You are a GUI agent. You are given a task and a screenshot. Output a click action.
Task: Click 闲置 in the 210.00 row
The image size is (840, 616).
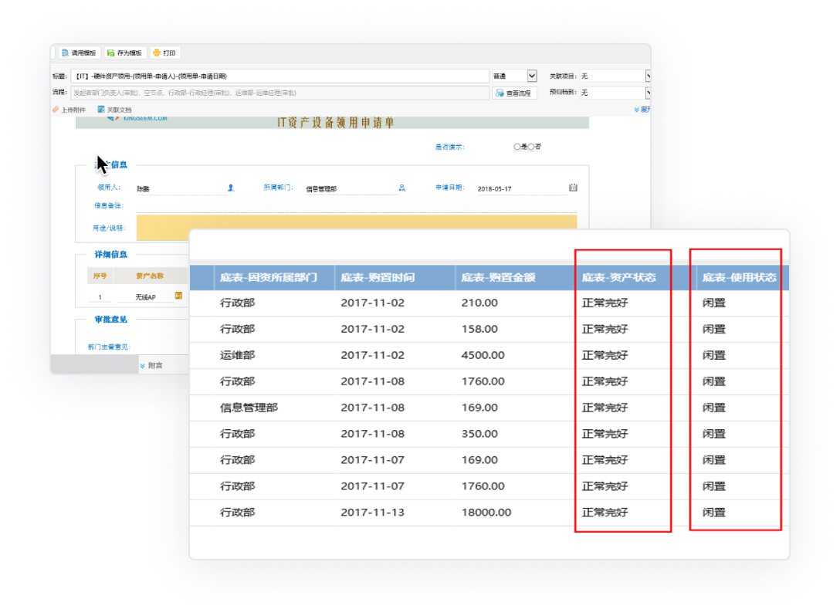pos(714,303)
